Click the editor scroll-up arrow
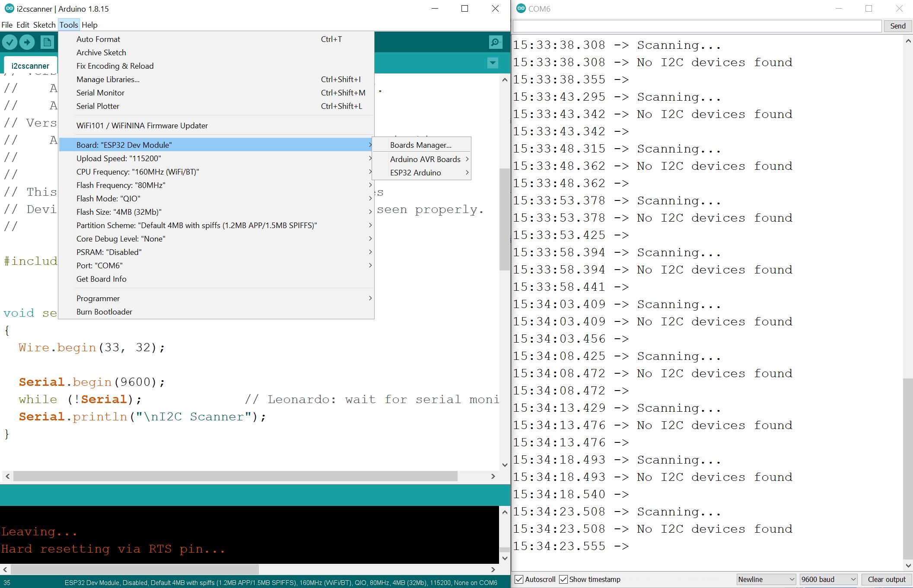 click(504, 80)
